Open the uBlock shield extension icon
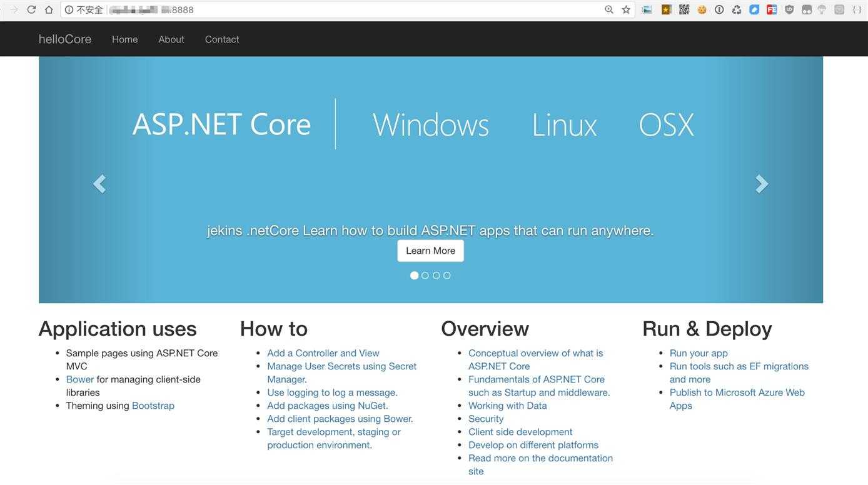 pyautogui.click(x=789, y=9)
